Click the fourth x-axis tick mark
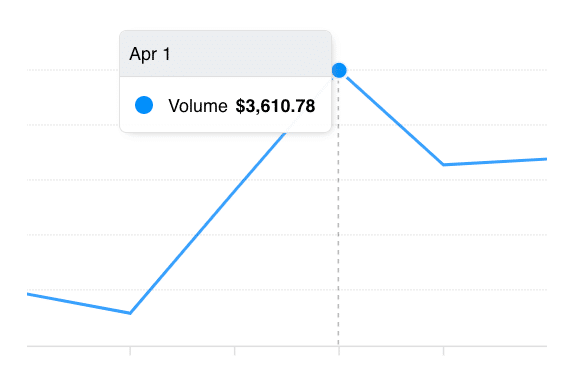This screenshot has width=573, height=379. pos(444,351)
